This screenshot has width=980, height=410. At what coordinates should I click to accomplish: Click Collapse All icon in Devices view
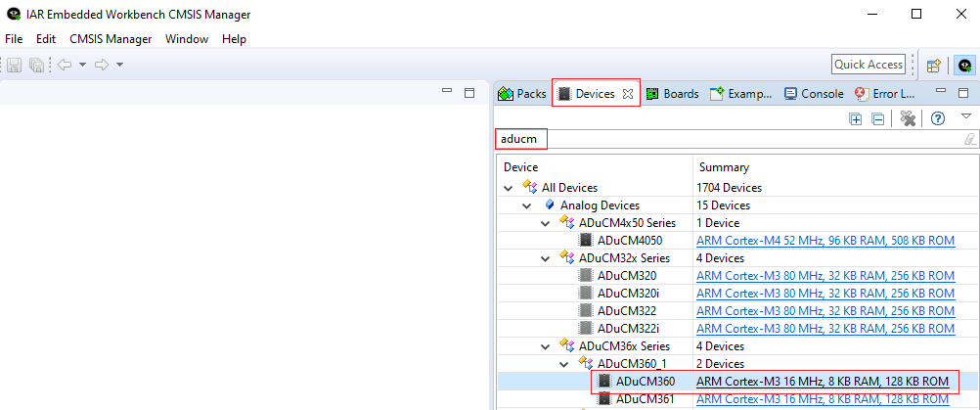click(x=877, y=118)
